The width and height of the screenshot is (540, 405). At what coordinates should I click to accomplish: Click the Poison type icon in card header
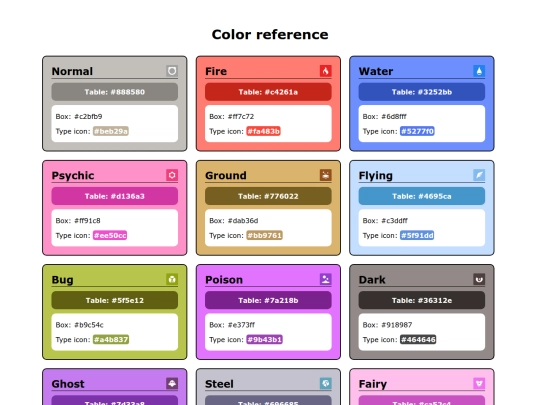[325, 279]
